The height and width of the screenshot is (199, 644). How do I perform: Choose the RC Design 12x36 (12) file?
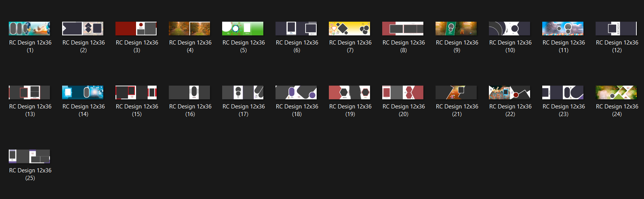point(616,29)
